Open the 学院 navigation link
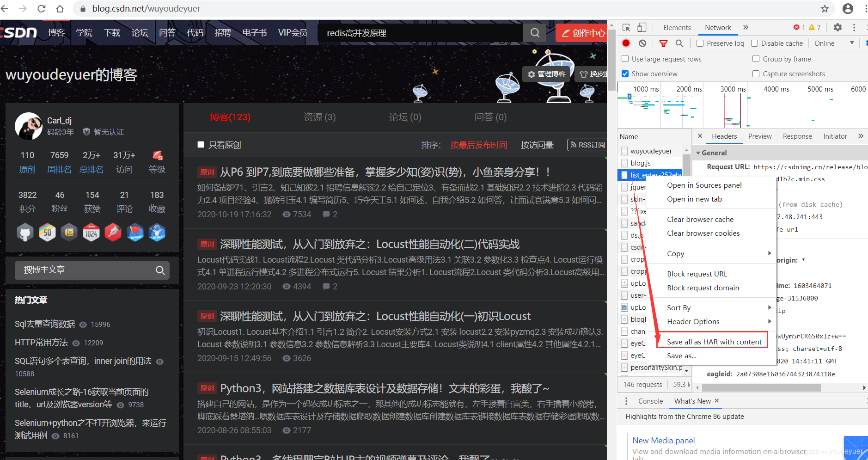 [x=84, y=33]
